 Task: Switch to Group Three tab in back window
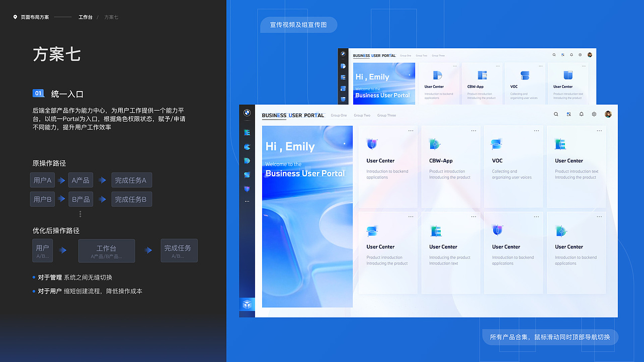(x=438, y=56)
